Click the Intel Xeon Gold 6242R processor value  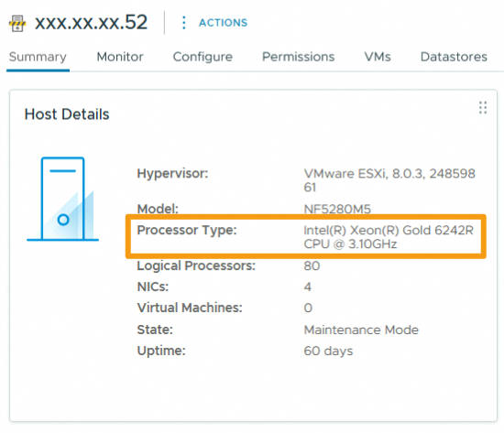tap(389, 237)
